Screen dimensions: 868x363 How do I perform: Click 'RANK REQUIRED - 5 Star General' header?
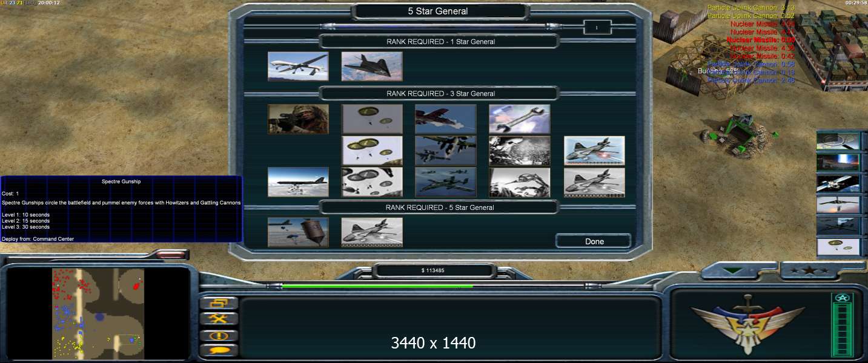click(x=440, y=208)
